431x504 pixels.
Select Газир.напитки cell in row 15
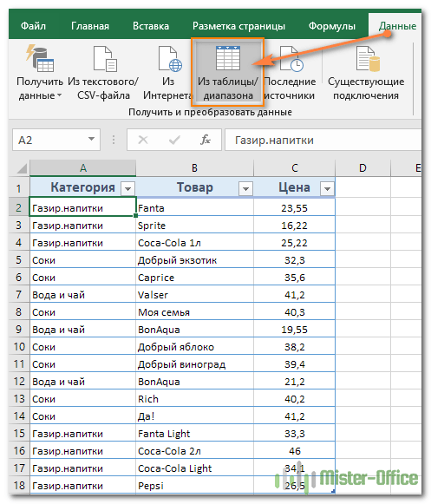click(x=83, y=434)
